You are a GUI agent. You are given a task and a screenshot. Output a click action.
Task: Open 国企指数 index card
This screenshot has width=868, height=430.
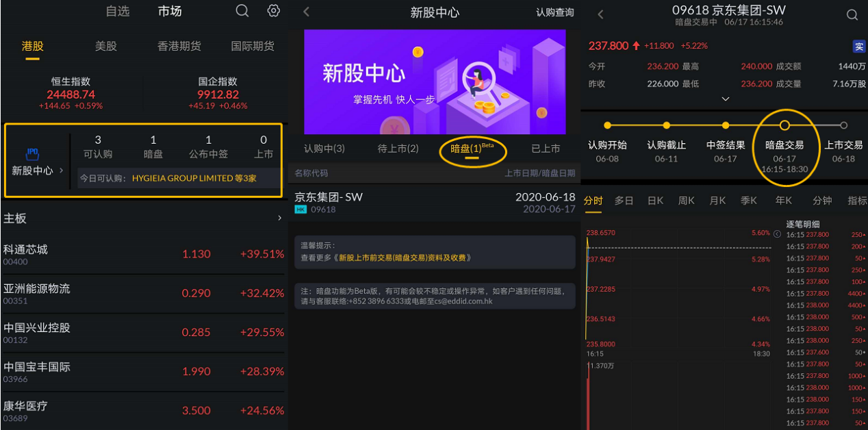pos(218,93)
